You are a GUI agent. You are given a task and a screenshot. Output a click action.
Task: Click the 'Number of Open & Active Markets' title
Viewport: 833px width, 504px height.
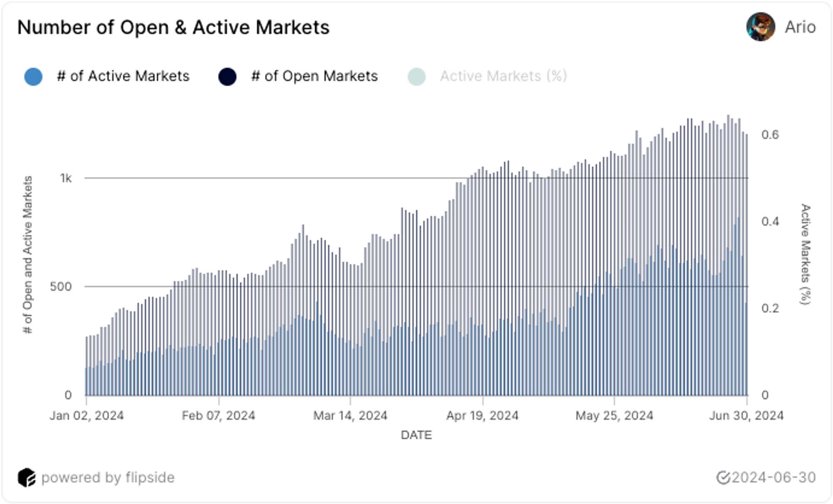173,27
